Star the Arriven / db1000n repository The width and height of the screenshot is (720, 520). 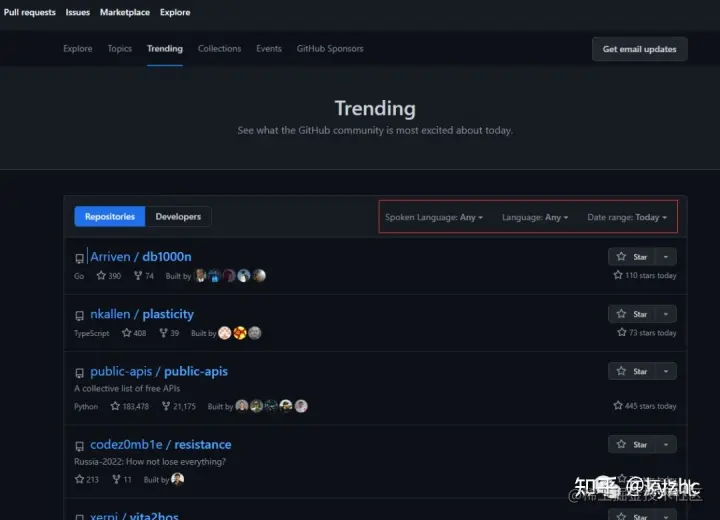pyautogui.click(x=632, y=257)
